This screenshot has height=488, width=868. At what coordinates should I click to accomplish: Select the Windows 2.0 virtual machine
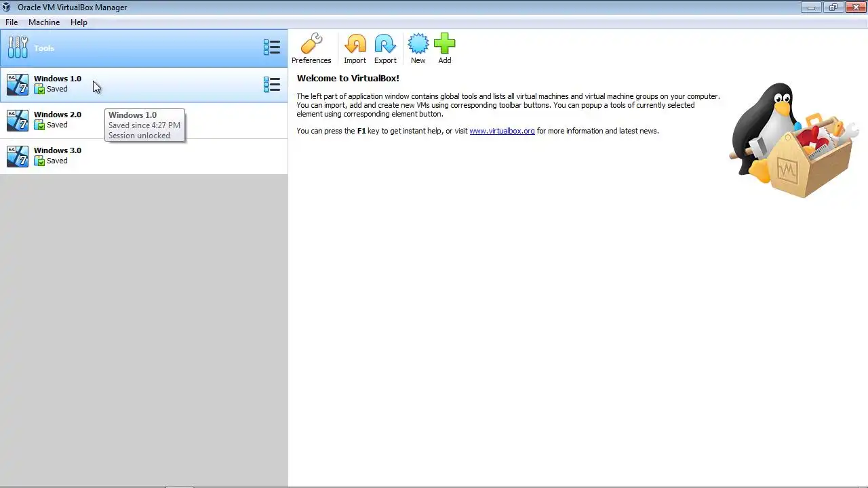[x=144, y=121]
